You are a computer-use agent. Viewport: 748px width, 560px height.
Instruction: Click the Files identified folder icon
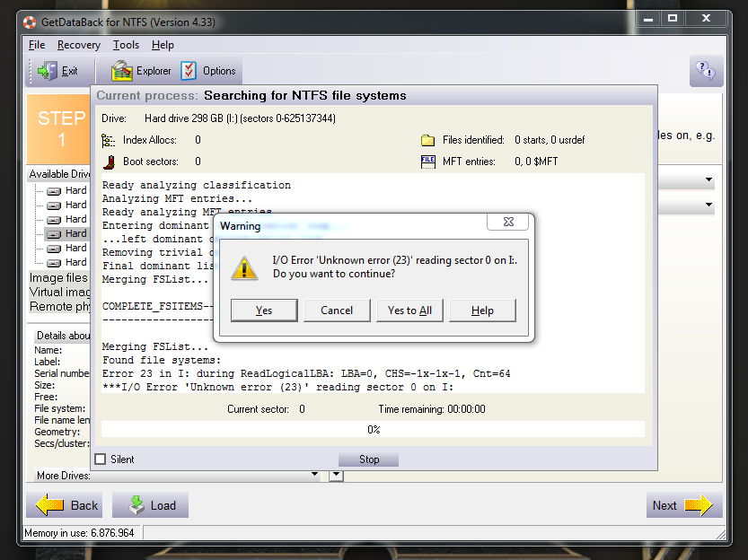click(x=428, y=140)
